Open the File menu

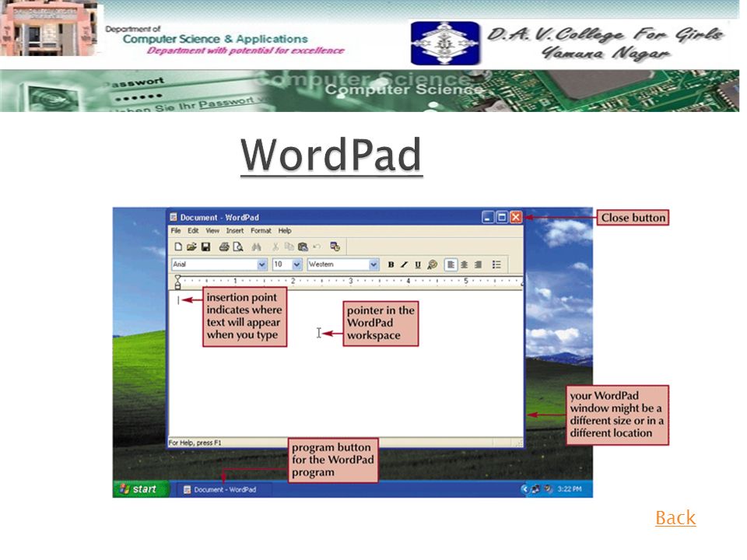[x=176, y=230]
